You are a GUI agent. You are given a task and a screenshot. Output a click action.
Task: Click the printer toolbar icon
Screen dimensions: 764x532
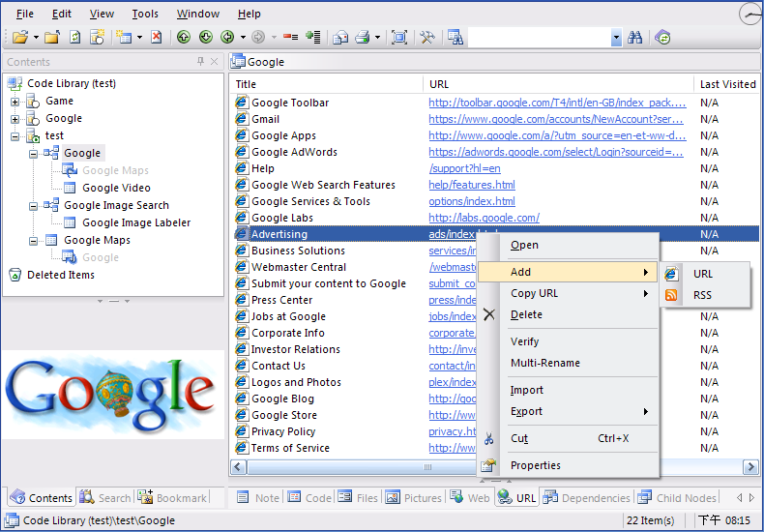coord(362,37)
